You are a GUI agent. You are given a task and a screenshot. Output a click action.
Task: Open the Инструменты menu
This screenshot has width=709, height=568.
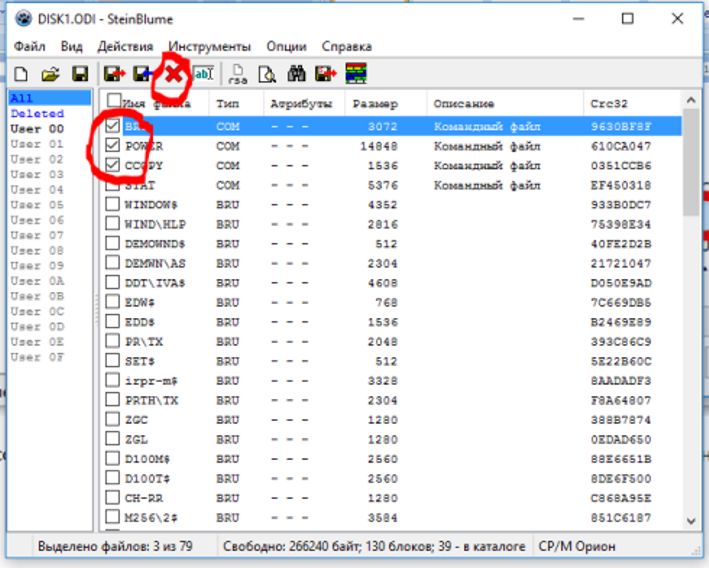tap(209, 46)
